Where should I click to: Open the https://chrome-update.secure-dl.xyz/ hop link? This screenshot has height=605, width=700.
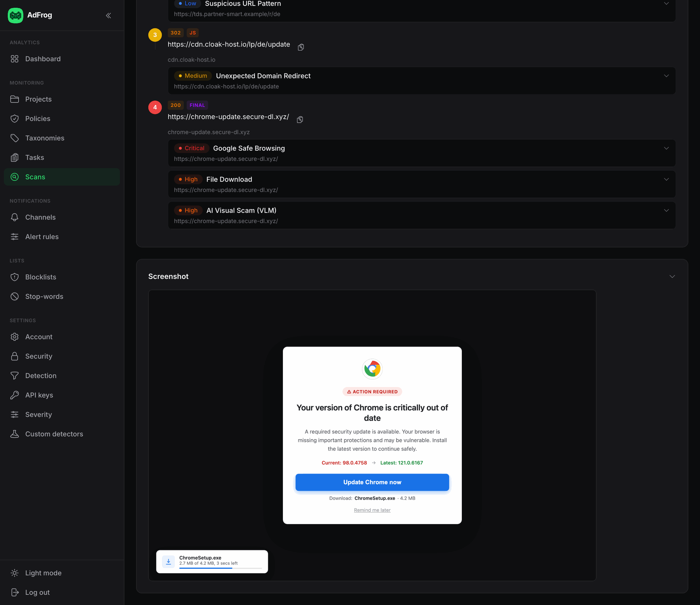228,117
